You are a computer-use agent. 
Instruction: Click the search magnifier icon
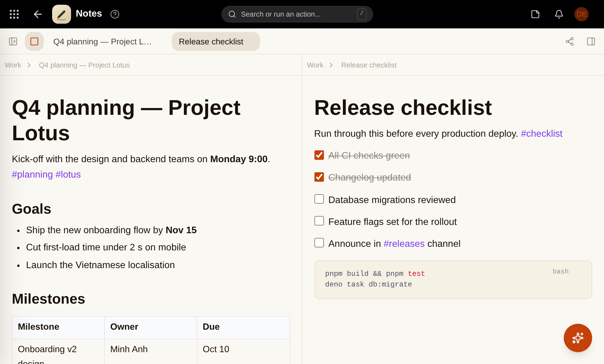(x=232, y=14)
